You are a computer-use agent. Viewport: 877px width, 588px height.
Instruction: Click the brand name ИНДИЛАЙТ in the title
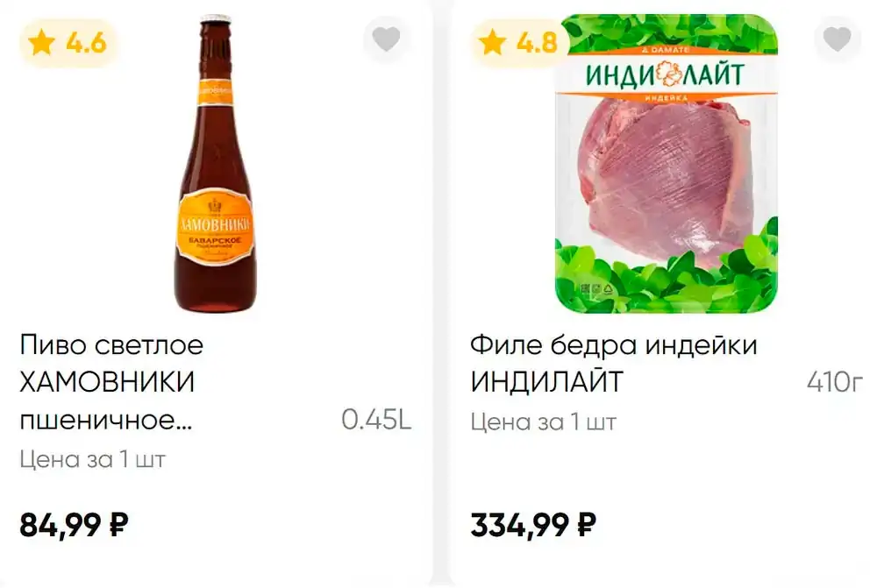pyautogui.click(x=546, y=382)
